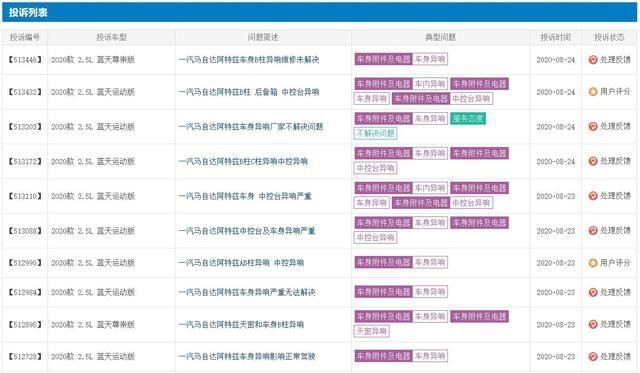Screen dimensions: 640x373
Task: Click complaint number 【513110】
Action: [25, 196]
